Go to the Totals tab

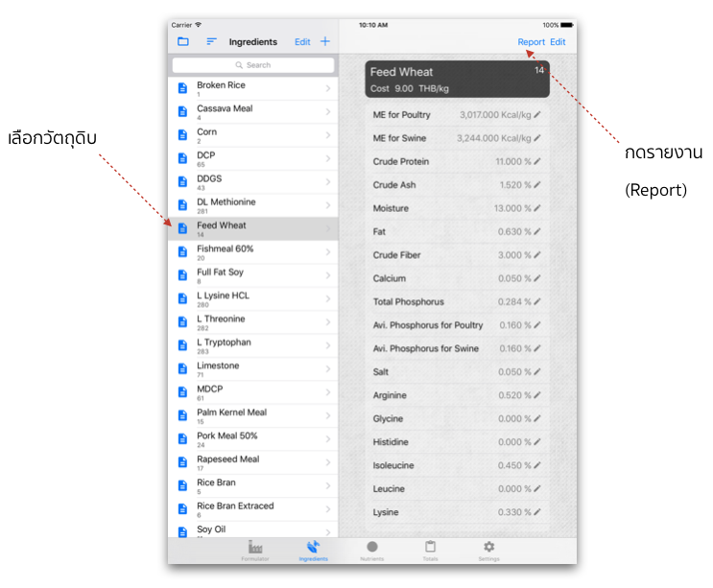pyautogui.click(x=430, y=551)
